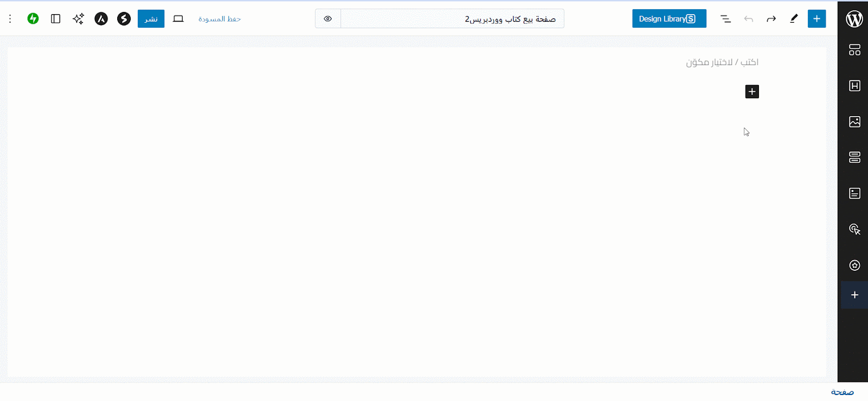Toggle the settings sidebar panel
Viewport: 868px width, 401px height.
point(55,18)
